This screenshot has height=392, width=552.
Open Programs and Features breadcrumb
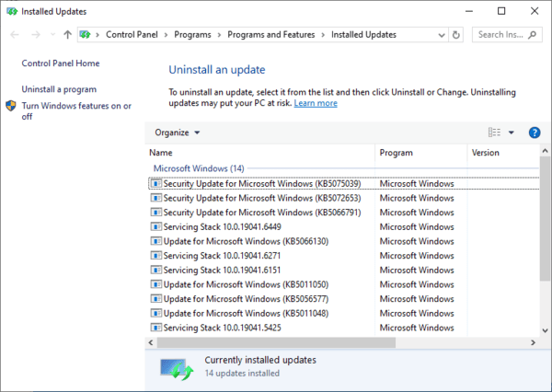pyautogui.click(x=271, y=35)
